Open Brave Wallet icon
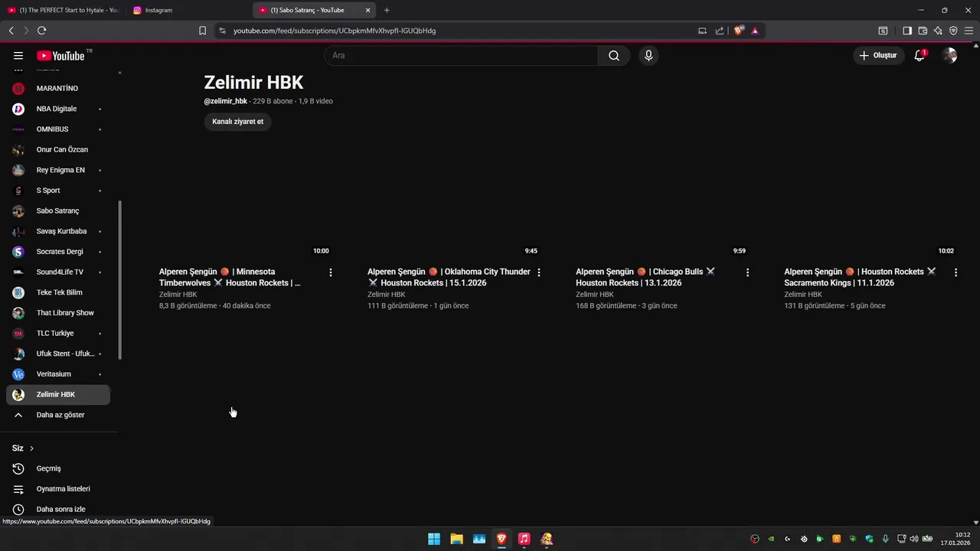Image resolution: width=980 pixels, height=551 pixels. [923, 31]
